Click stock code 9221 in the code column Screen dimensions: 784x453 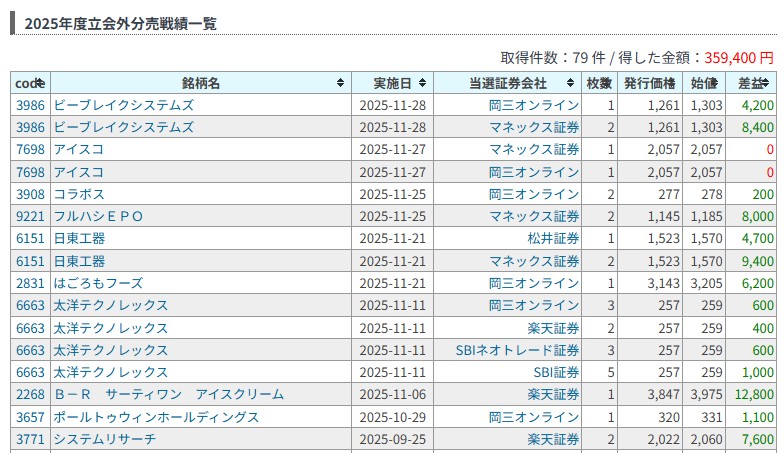tap(30, 216)
